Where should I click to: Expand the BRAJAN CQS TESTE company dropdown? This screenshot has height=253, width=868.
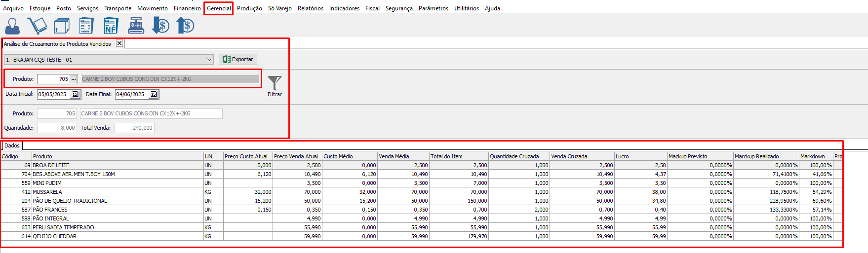click(209, 60)
